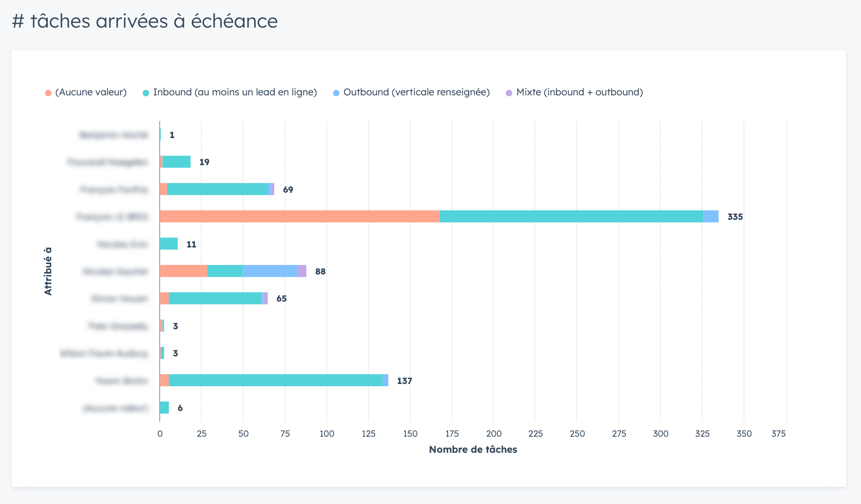Viewport: 861px width, 504px height.
Task: Select the teal bar with total 11
Action: pyautogui.click(x=169, y=244)
